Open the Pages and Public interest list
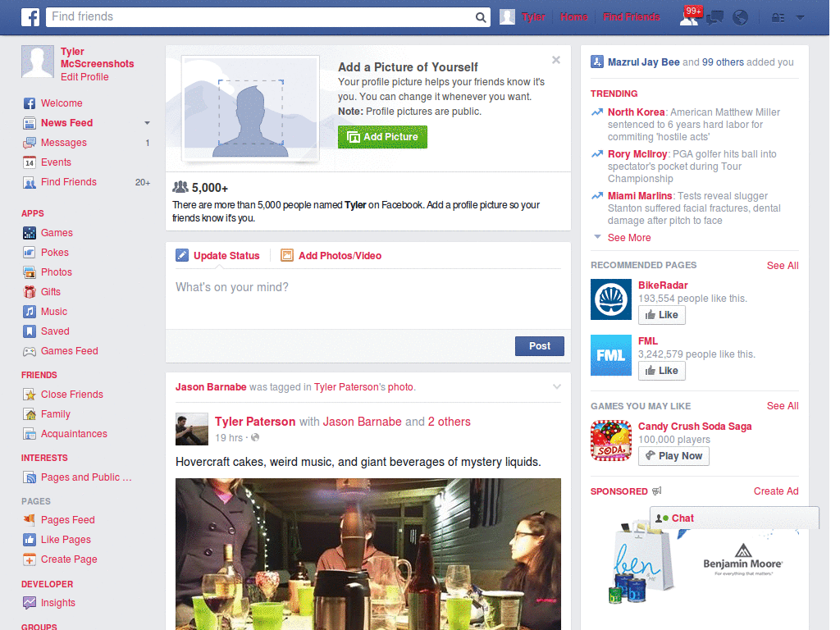This screenshot has height=630, width=840. point(86,477)
